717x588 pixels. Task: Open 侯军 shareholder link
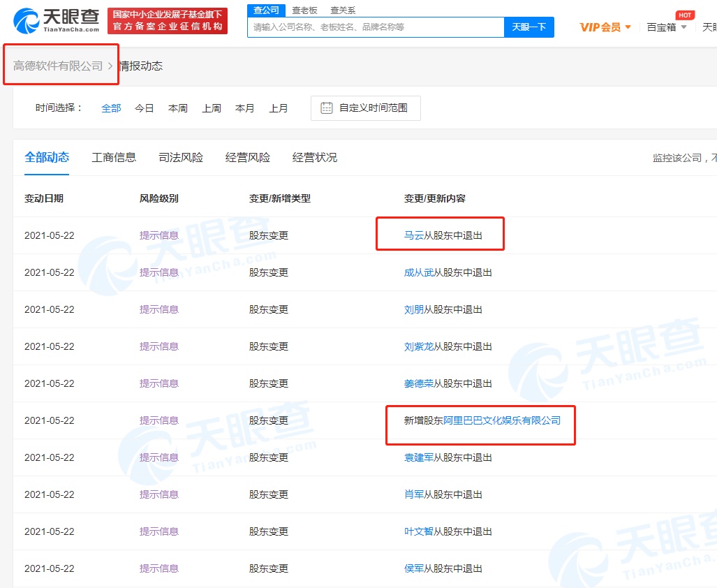[x=414, y=569]
